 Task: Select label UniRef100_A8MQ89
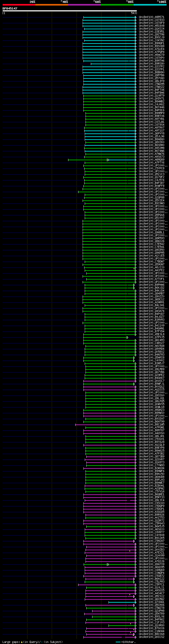click(x=152, y=160)
